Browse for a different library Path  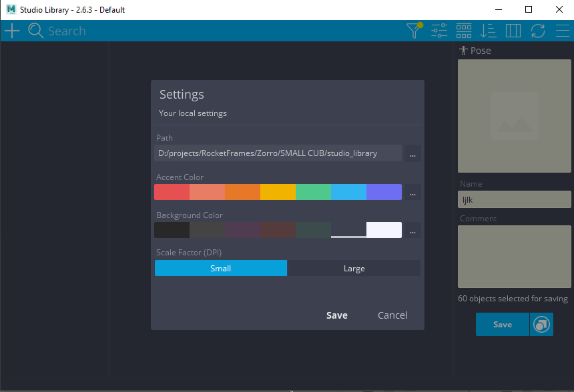412,153
